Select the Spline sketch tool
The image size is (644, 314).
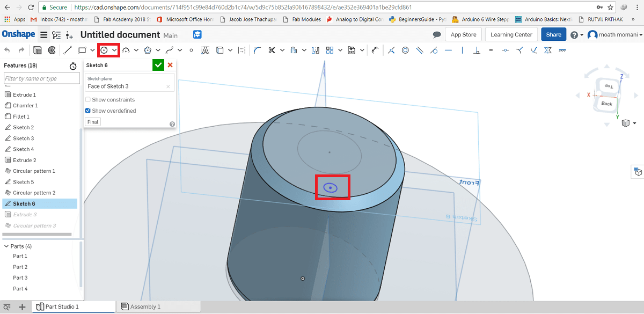[169, 50]
